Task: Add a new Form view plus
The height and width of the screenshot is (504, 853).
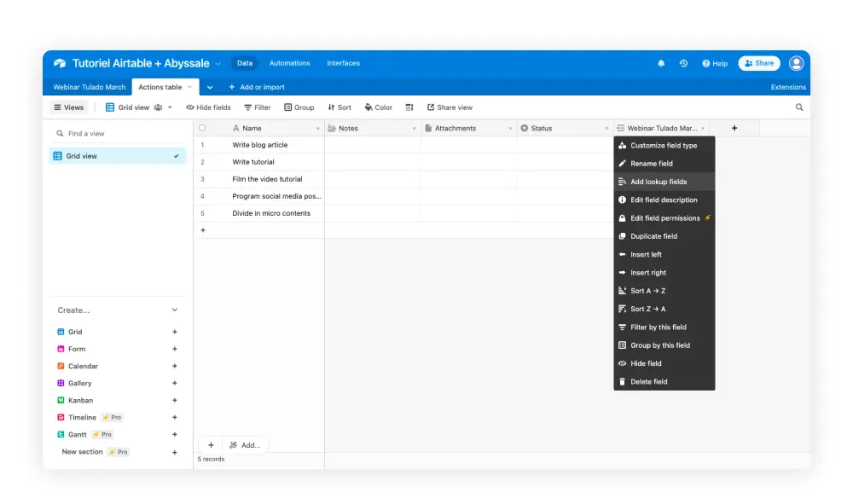Action: [175, 349]
